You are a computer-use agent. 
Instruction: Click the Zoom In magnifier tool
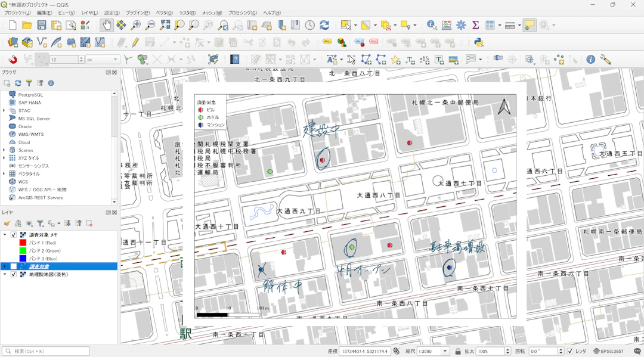[135, 25]
